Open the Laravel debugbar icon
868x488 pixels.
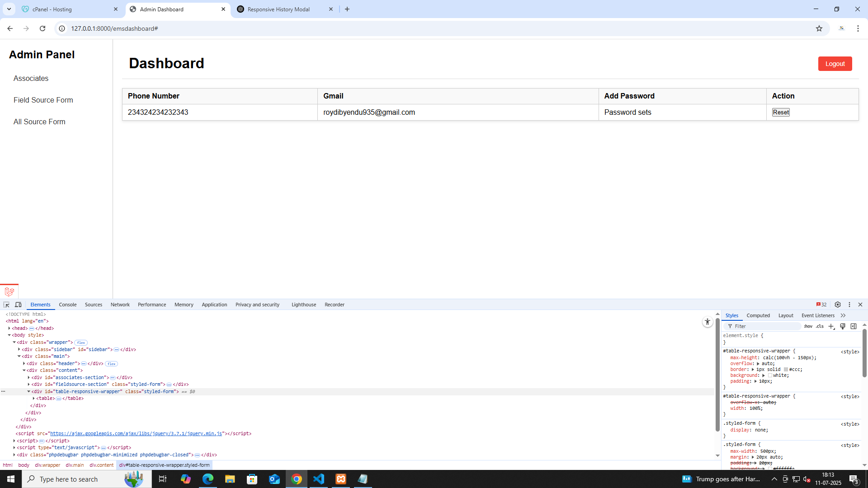pyautogui.click(x=9, y=291)
